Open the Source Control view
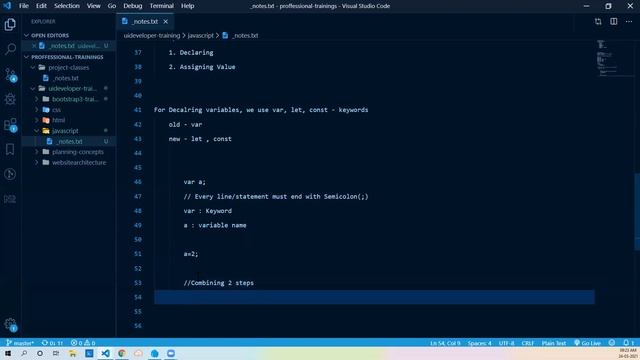 click(x=10, y=75)
